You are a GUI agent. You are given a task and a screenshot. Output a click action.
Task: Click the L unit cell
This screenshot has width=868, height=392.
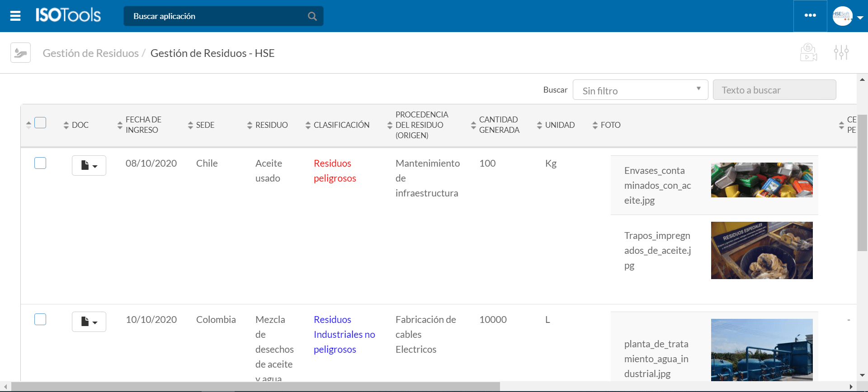tap(547, 319)
